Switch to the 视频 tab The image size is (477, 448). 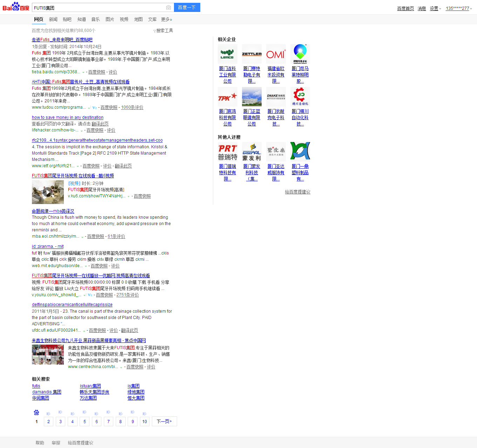coord(124,19)
